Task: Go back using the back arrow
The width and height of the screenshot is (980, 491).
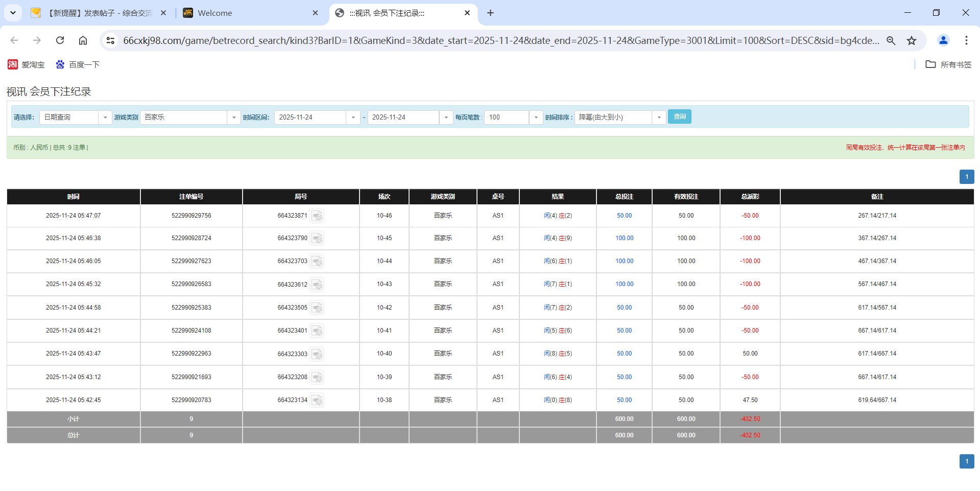Action: [14, 40]
